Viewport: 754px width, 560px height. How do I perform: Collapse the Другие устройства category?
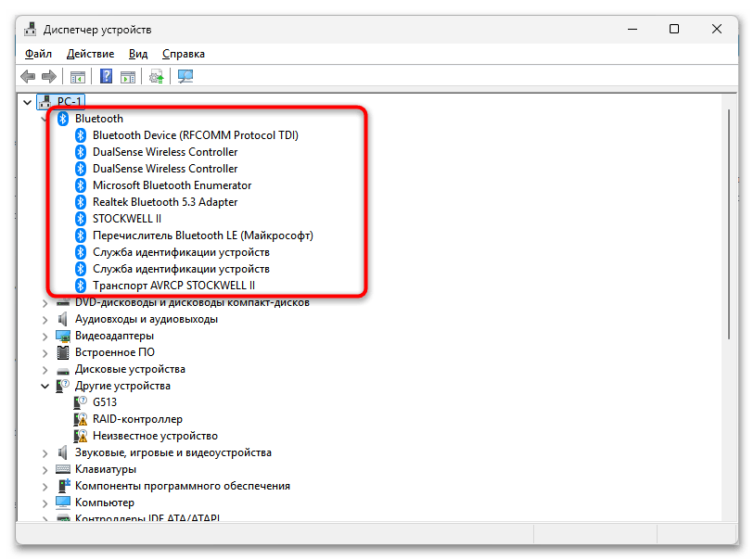pos(45,386)
